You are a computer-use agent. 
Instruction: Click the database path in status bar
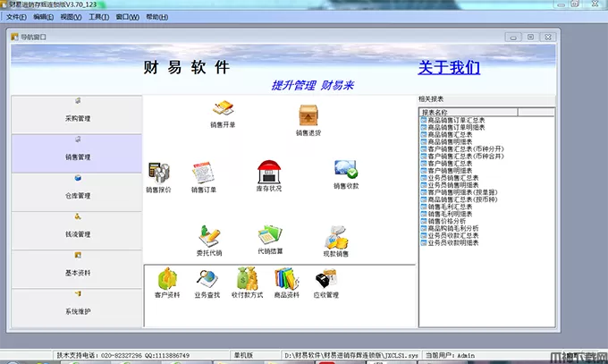(351, 355)
